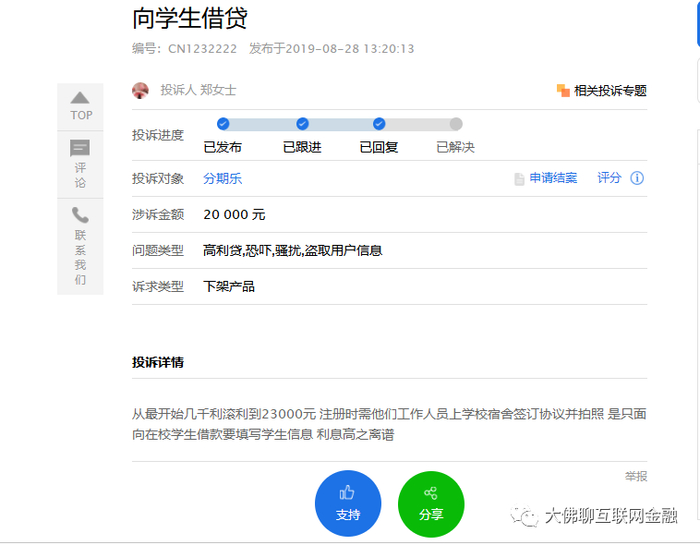The image size is (700, 547).
Task: Click the orange 相关投诉专题 icon
Action: pyautogui.click(x=563, y=90)
